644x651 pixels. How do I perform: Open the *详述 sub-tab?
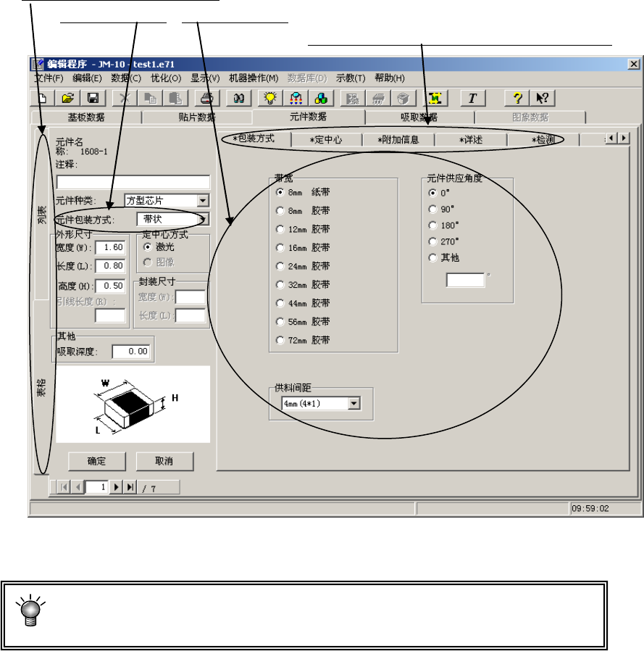471,140
